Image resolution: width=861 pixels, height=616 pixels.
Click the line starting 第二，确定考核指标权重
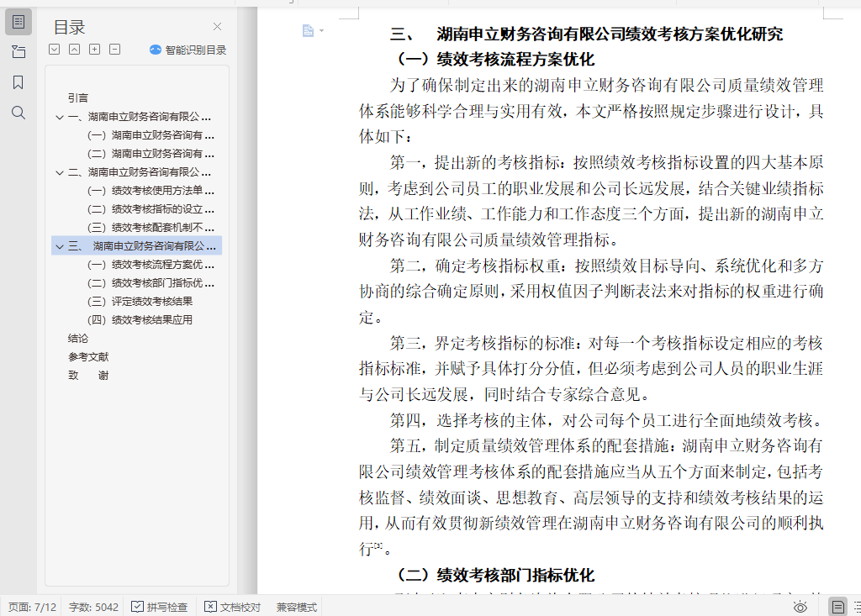pos(607,266)
